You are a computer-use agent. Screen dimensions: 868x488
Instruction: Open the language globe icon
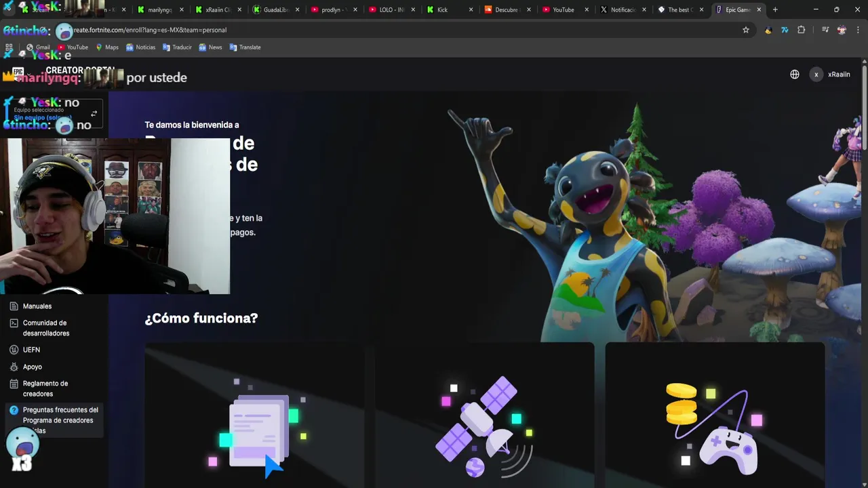coord(795,75)
